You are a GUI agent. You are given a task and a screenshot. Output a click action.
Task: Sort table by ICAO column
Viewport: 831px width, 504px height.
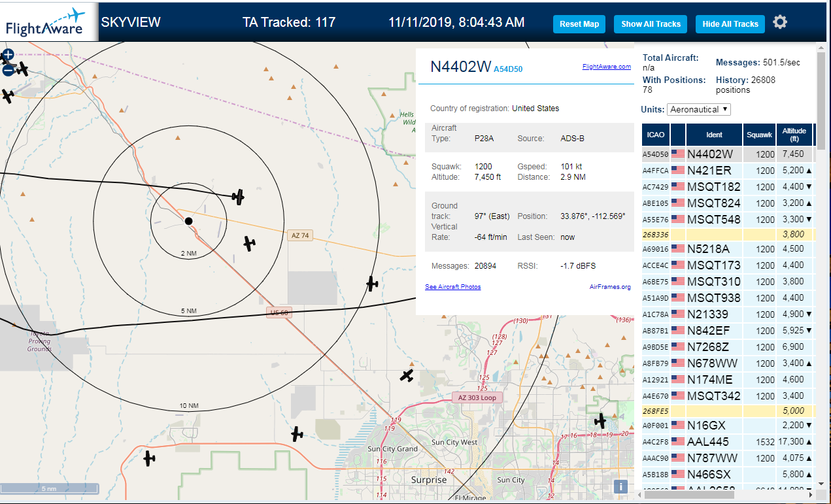click(656, 135)
